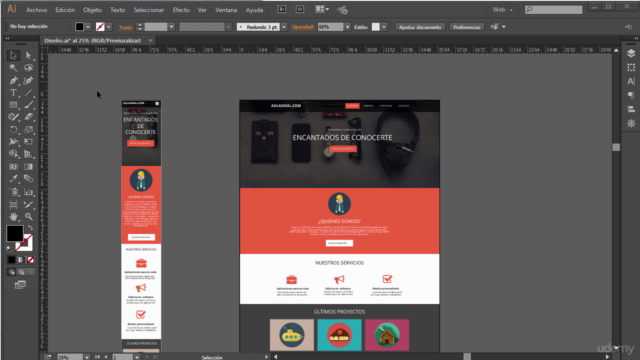Open the fill color dropdown arrow
The width and height of the screenshot is (640, 360).
88,27
